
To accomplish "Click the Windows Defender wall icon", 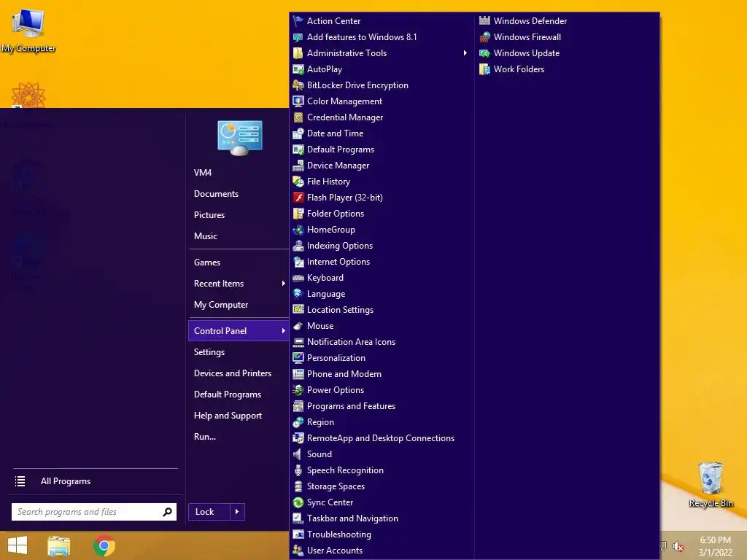I will click(484, 21).
